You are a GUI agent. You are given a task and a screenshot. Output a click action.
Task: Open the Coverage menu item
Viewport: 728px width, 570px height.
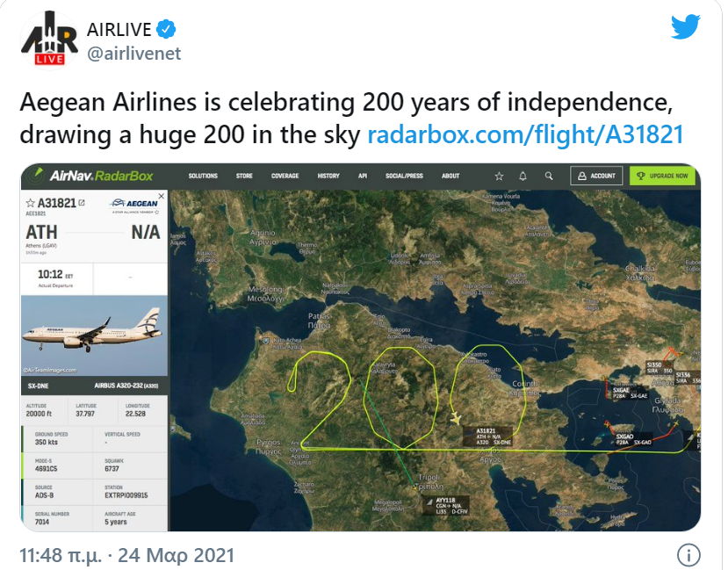tap(285, 176)
